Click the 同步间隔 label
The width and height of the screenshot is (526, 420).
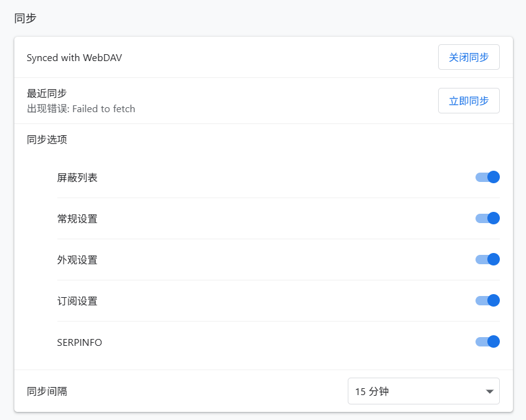point(47,391)
